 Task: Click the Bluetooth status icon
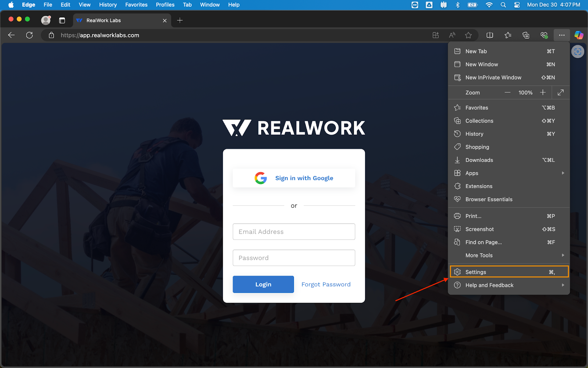point(458,5)
